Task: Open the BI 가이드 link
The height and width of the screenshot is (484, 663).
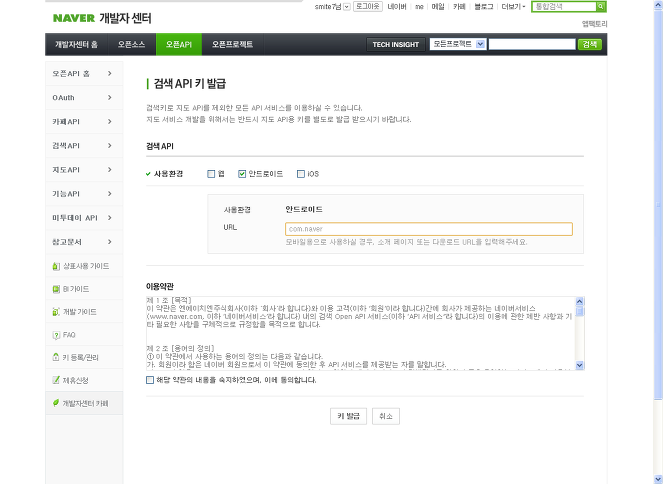Action: [x=76, y=289]
